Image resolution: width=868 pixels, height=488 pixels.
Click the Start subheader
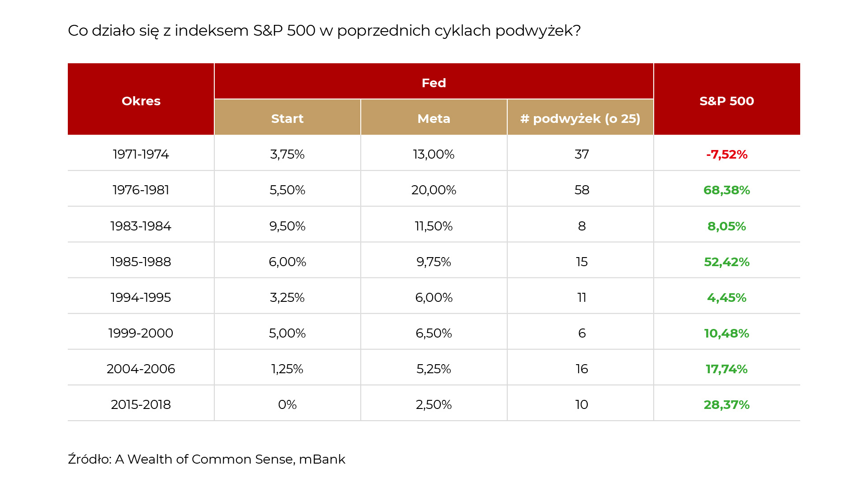tap(287, 118)
